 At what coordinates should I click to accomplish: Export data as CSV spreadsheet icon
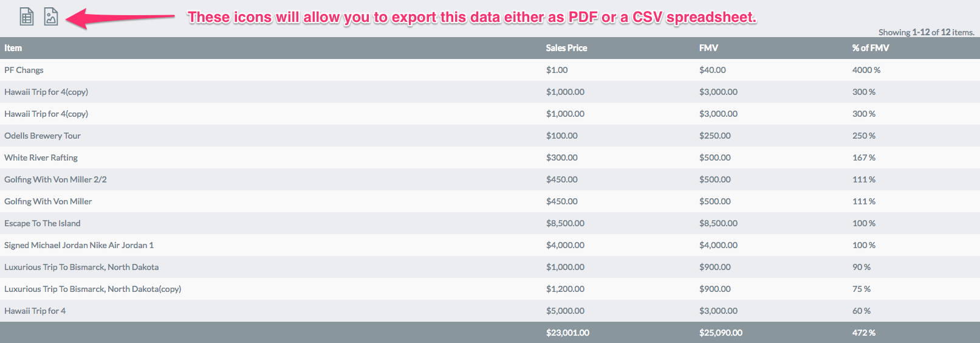point(27,16)
